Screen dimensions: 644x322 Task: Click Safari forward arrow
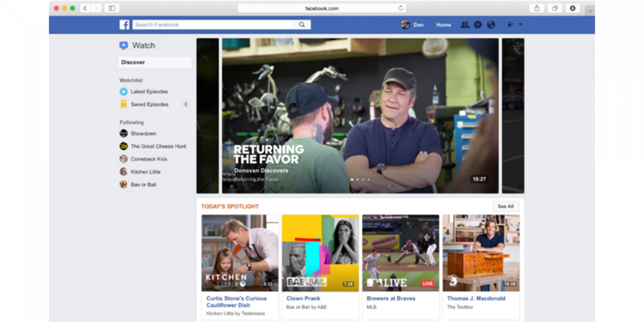click(96, 8)
